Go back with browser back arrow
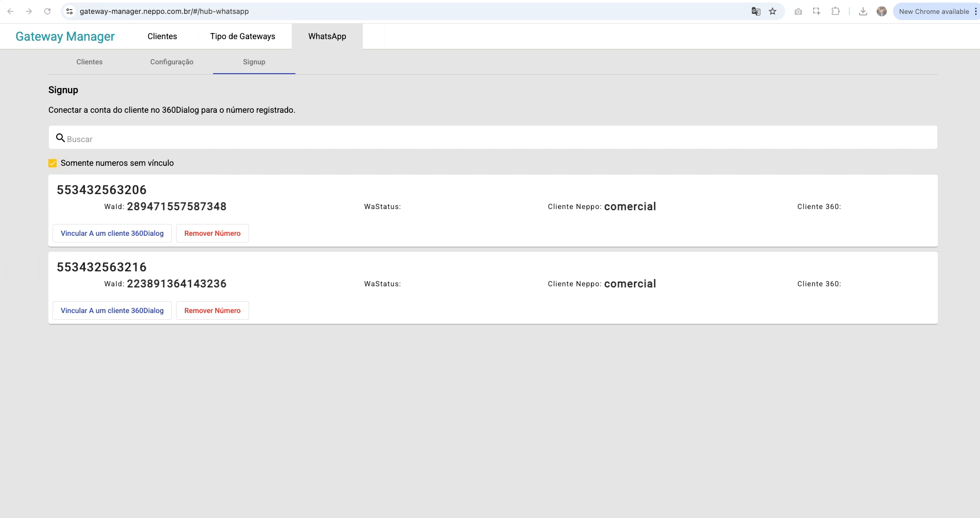 click(10, 11)
